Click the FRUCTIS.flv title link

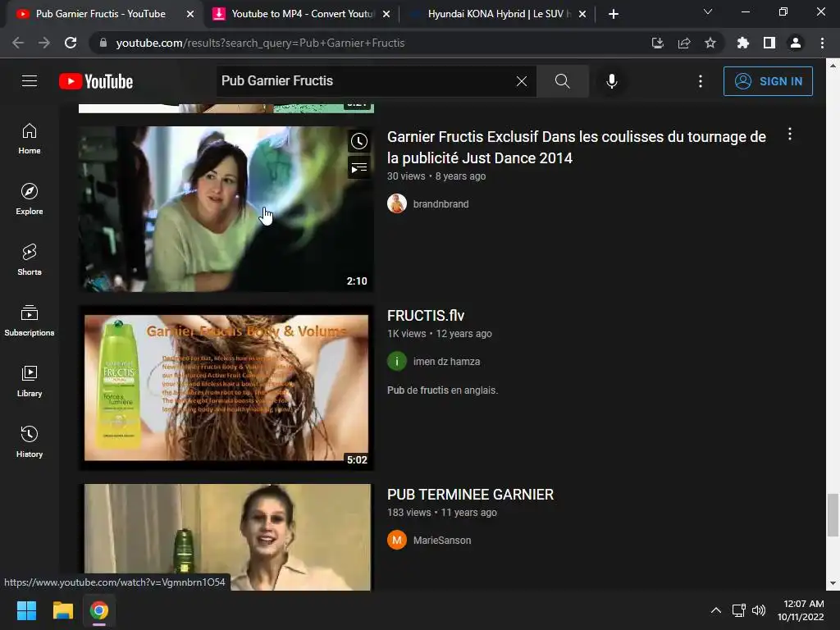pyautogui.click(x=426, y=316)
